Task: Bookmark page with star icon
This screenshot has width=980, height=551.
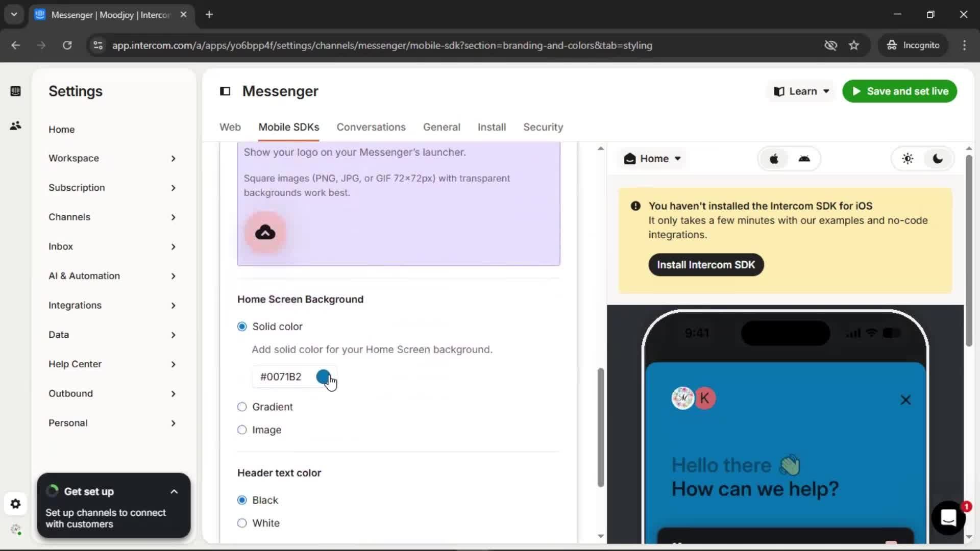Action: coord(854,45)
